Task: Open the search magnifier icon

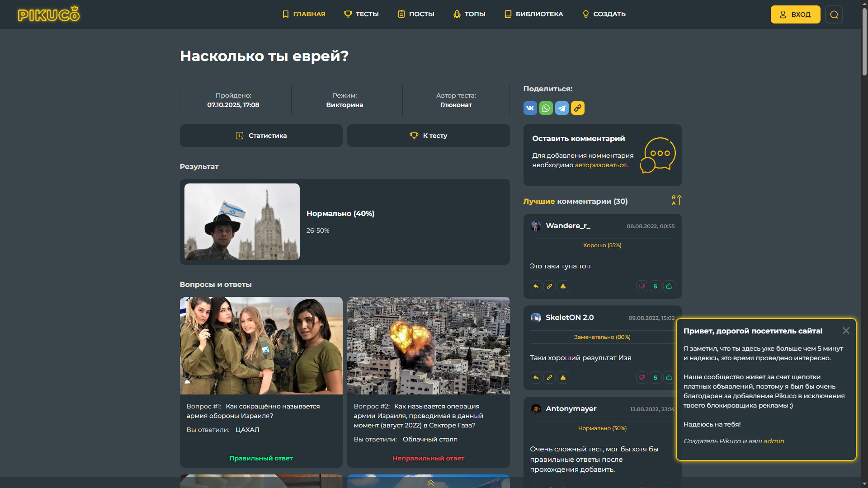Action: (834, 14)
